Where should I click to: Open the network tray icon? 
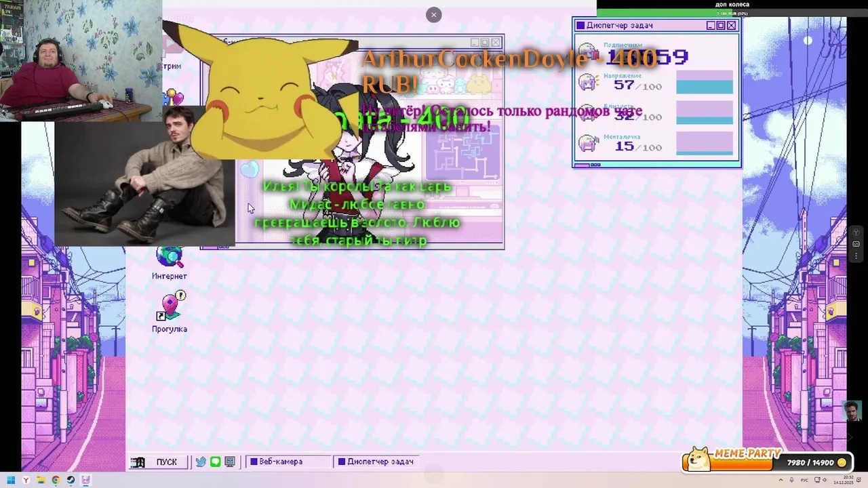pos(817,481)
